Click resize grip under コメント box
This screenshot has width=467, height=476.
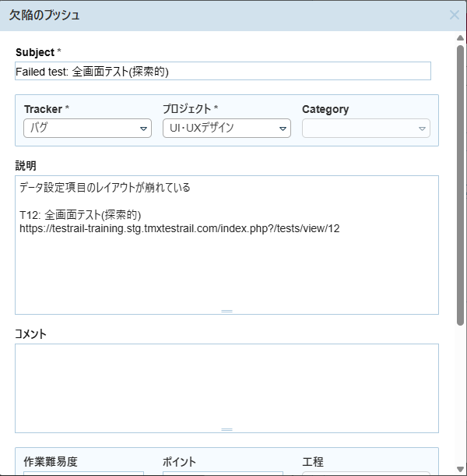tap(226, 429)
